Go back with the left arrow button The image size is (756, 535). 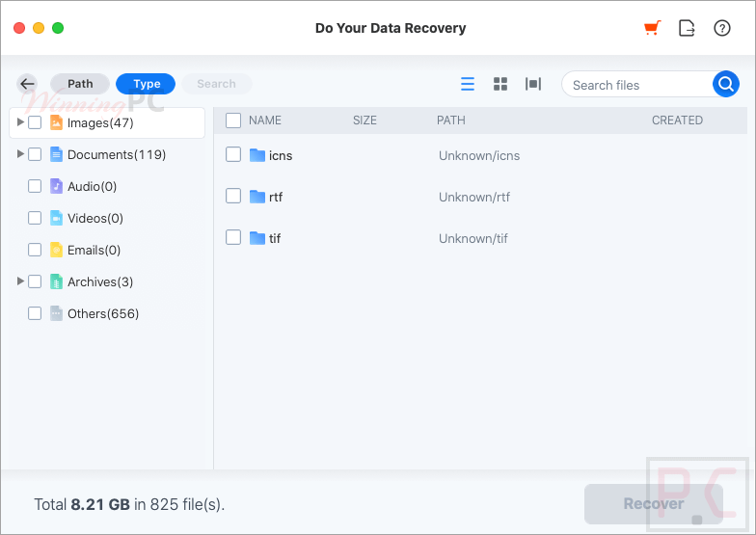pyautogui.click(x=27, y=84)
